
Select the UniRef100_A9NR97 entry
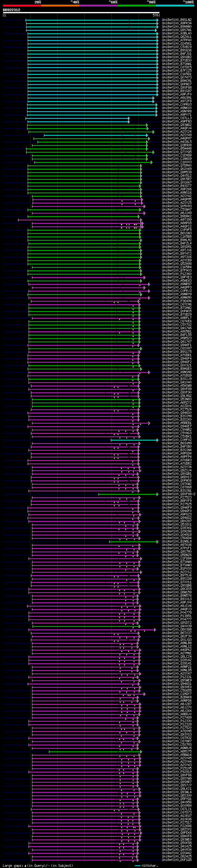[177, 284]
